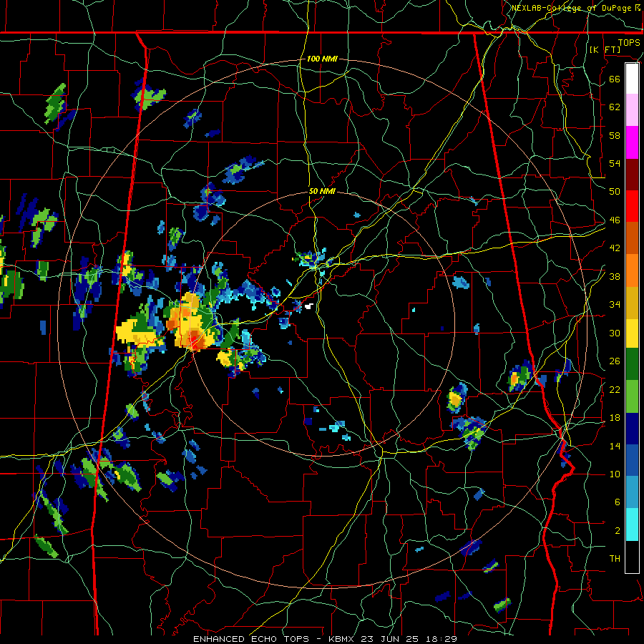Screen dimensions: 644x644
Task: Click the 'KBMX' station identifier
Action: (x=343, y=639)
